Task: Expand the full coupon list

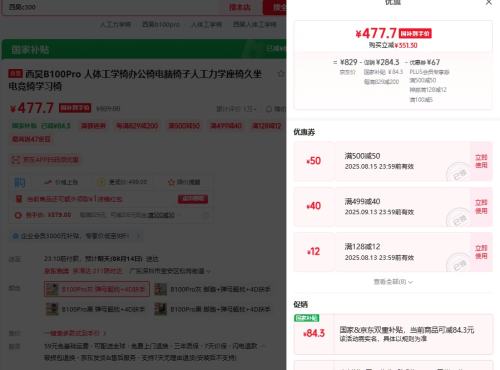Action: click(393, 282)
